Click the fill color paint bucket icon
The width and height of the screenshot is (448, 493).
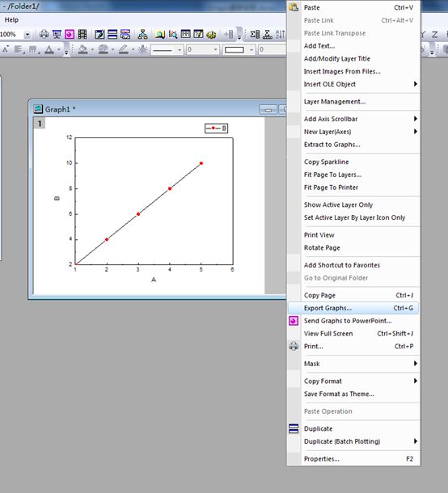82,49
